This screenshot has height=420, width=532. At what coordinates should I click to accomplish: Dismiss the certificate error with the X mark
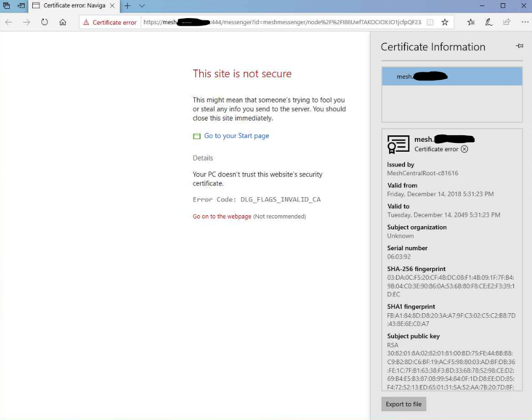(465, 149)
